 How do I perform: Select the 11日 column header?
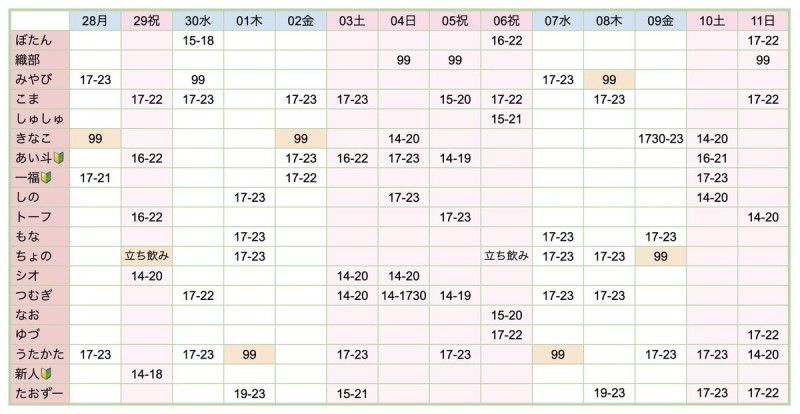pyautogui.click(x=763, y=21)
